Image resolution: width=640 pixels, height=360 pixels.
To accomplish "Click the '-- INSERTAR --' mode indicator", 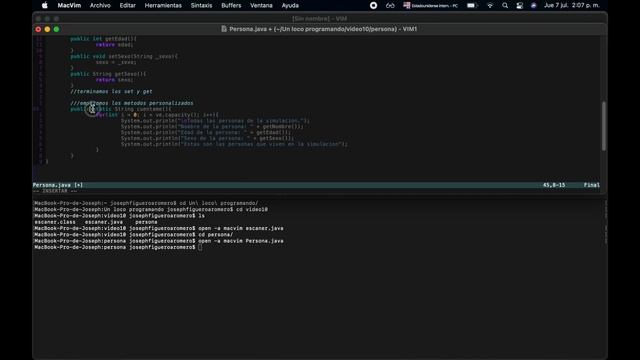I will (x=55, y=191).
